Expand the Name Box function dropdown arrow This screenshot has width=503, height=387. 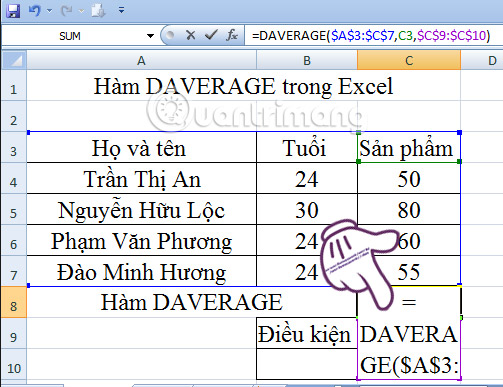pos(150,36)
